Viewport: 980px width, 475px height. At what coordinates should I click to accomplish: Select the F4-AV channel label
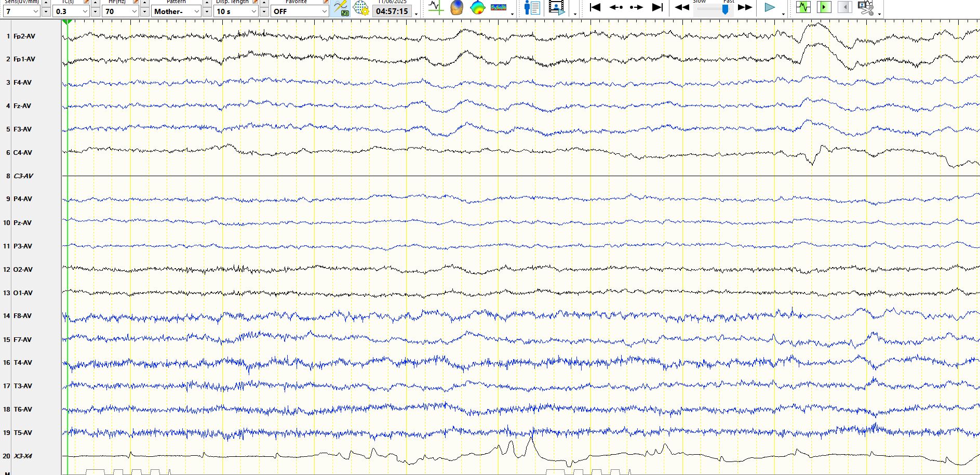(22, 83)
